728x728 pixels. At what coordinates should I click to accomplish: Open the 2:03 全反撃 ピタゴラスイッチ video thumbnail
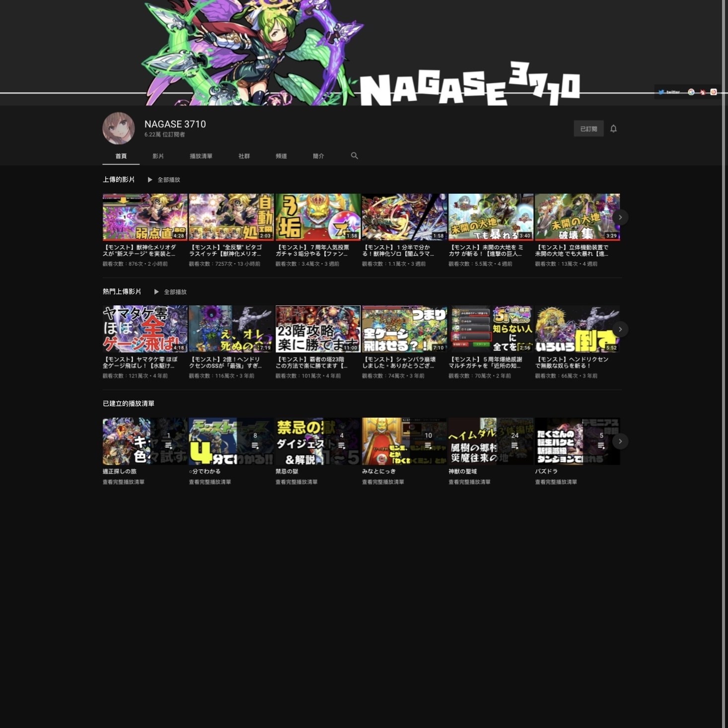tap(231, 217)
